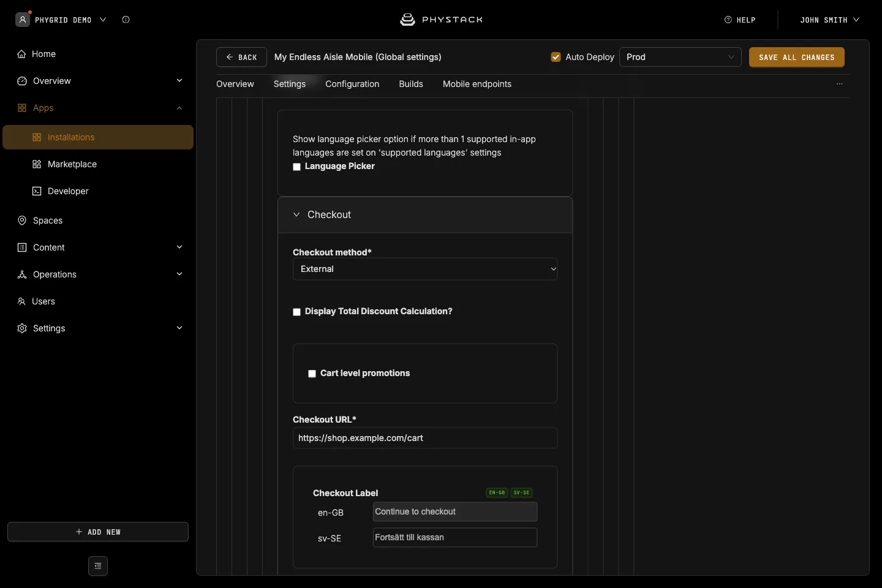Click the Settings gear icon in sidebar

(x=22, y=328)
